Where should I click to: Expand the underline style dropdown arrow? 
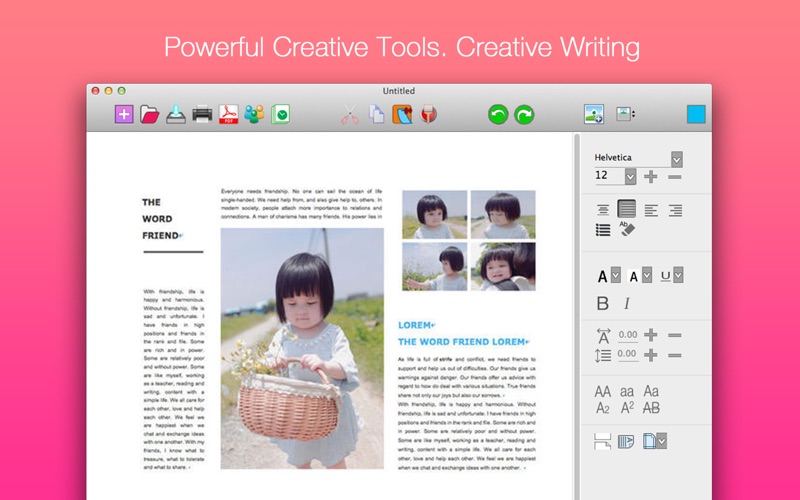pos(678,275)
